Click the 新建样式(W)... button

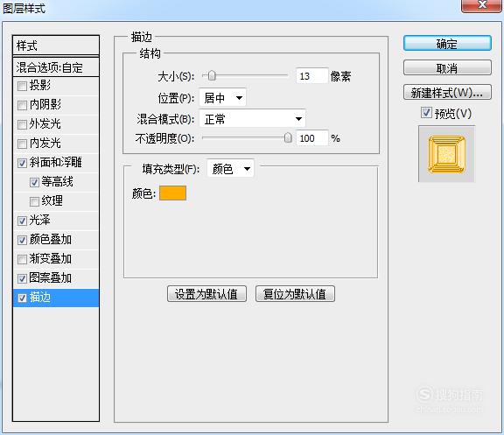coord(447,93)
